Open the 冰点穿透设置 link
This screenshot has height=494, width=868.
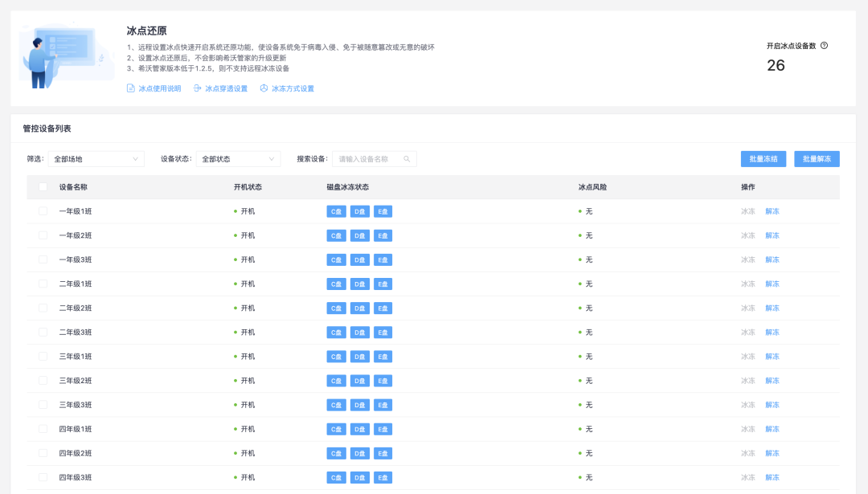[x=220, y=88]
